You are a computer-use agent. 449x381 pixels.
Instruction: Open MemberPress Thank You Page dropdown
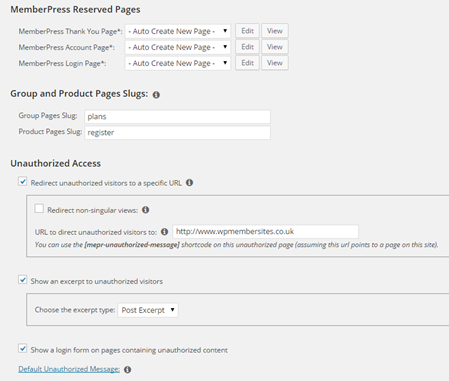(x=178, y=31)
